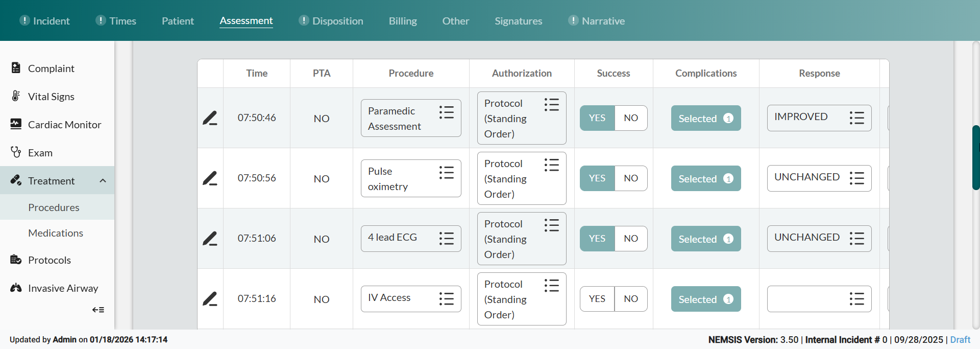
Task: Click the Vital Signs thermometer icon
Action: 16,96
